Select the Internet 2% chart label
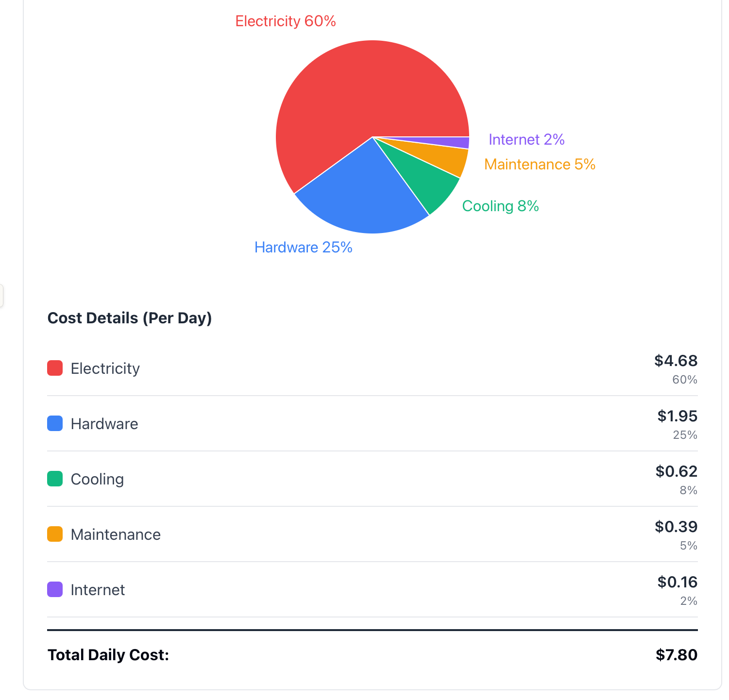 [x=526, y=140]
